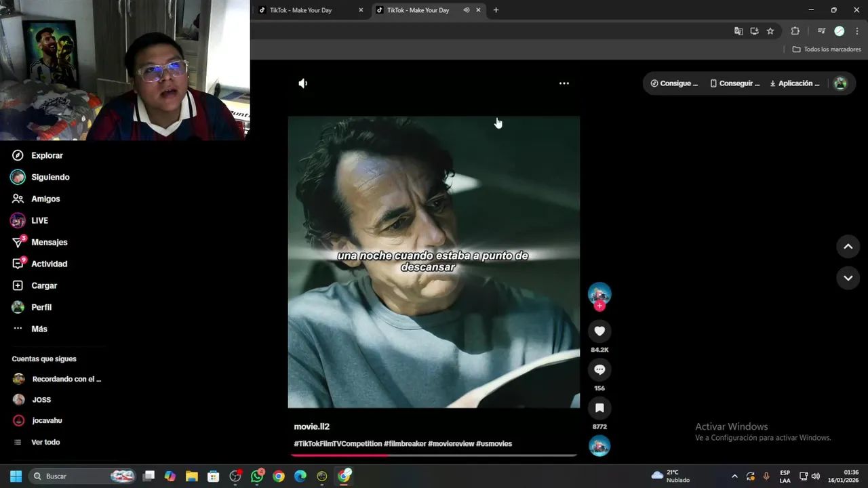Open Chrome media control icon
Image resolution: width=868 pixels, height=488 pixels.
[821, 31]
